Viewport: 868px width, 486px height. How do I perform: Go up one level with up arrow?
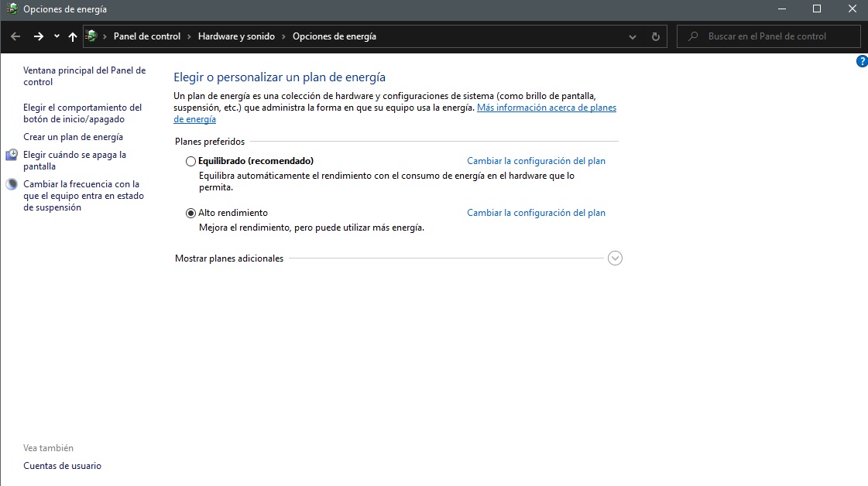pos(73,36)
